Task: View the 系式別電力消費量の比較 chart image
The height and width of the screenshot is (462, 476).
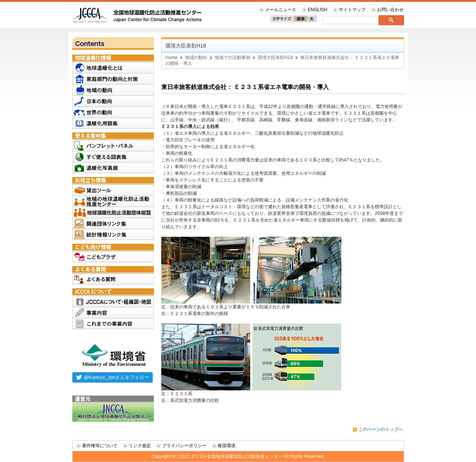Action: tap(297, 357)
